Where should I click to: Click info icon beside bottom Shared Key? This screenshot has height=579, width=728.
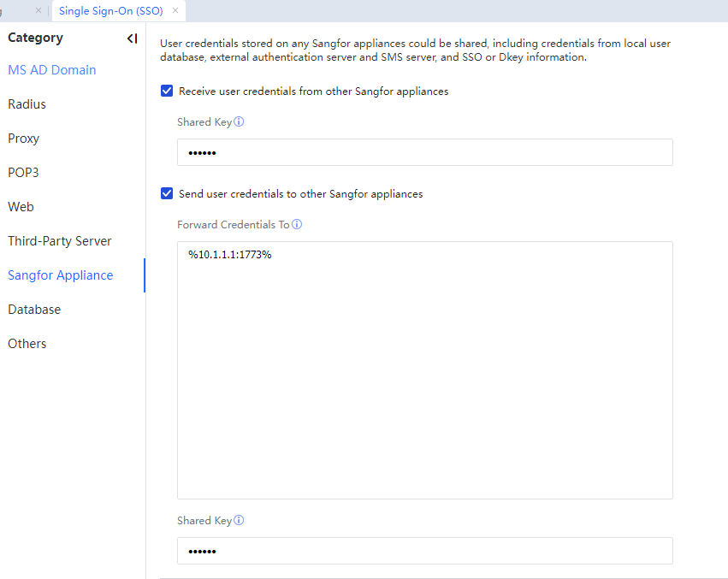pyautogui.click(x=240, y=521)
